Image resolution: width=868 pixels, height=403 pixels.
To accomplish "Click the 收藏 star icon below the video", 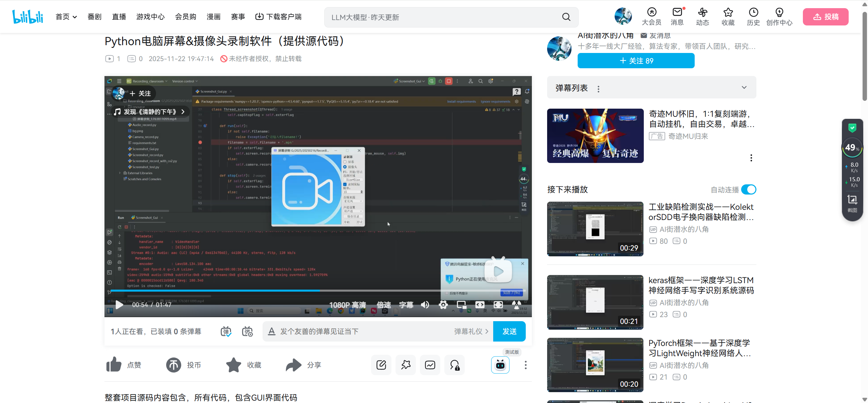I will [233, 365].
